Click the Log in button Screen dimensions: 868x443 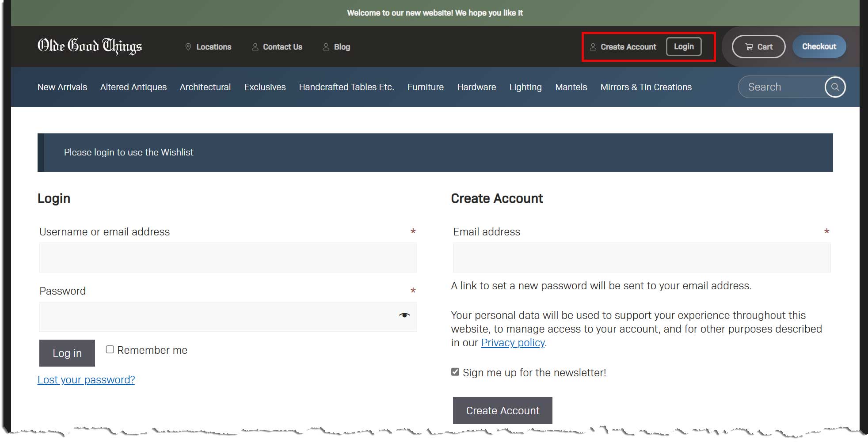(67, 353)
